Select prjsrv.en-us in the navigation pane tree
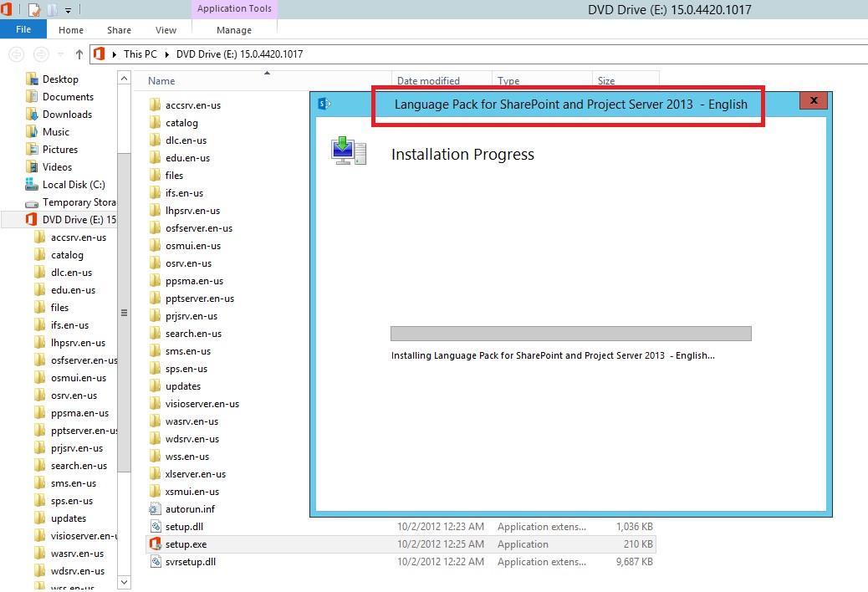Image resolution: width=868 pixels, height=592 pixels. (77, 448)
